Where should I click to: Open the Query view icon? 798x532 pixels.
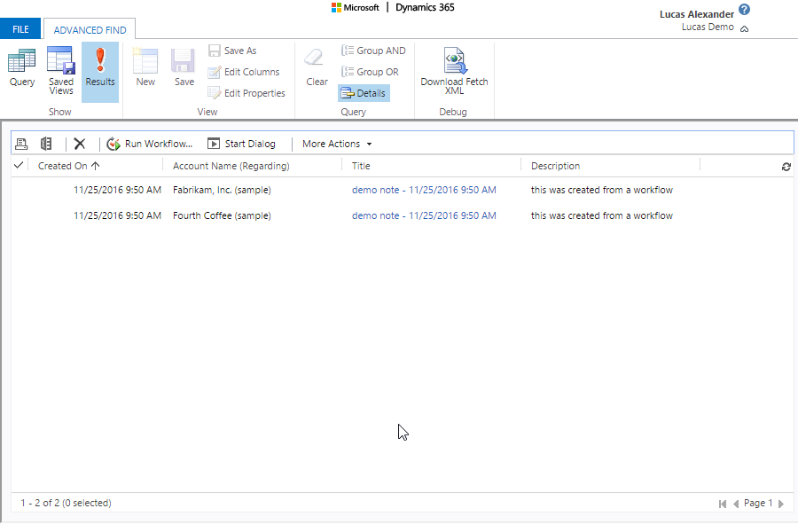point(22,67)
